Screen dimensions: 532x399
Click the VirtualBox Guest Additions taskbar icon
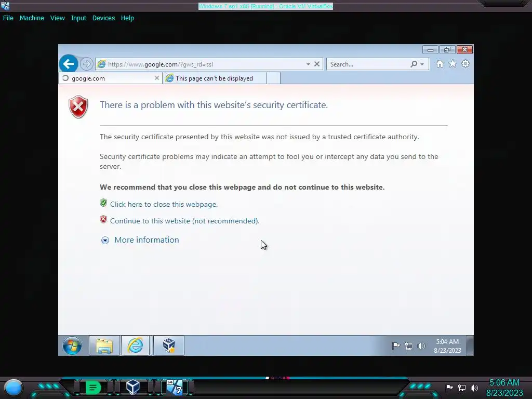pyautogui.click(x=169, y=345)
